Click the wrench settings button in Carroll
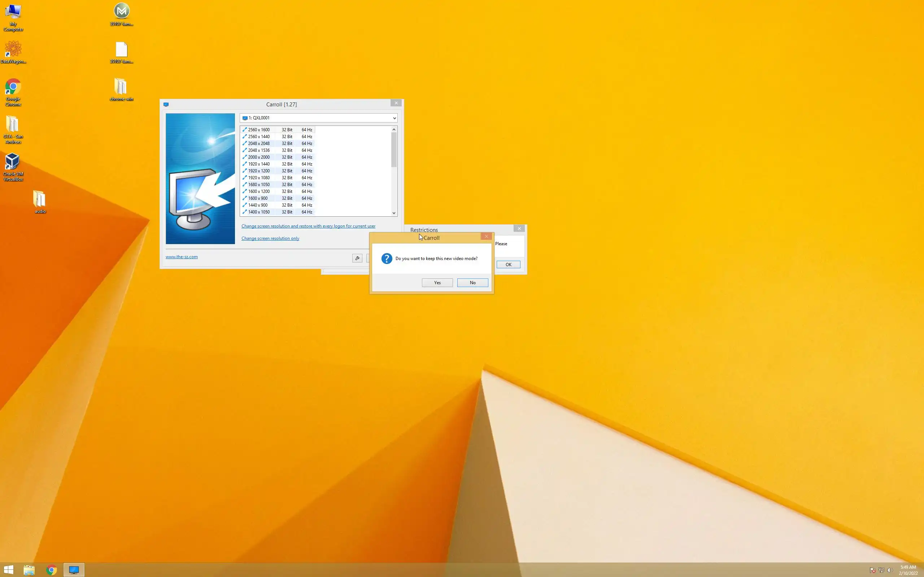 357,258
